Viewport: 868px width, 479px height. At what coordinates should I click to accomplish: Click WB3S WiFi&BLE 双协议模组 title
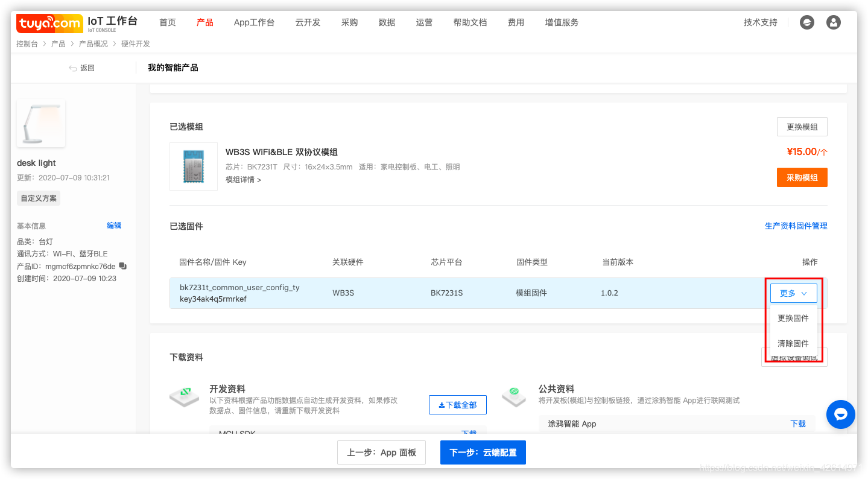tap(282, 152)
